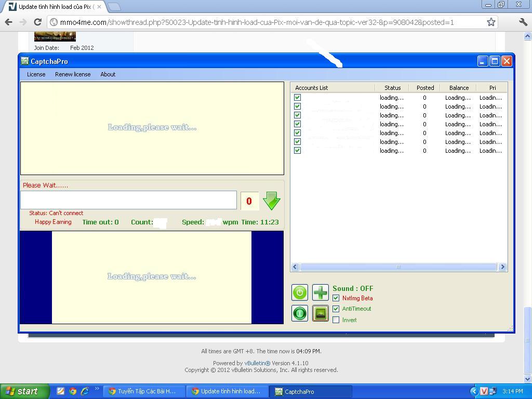
Task: Open the About menu
Action: [108, 74]
